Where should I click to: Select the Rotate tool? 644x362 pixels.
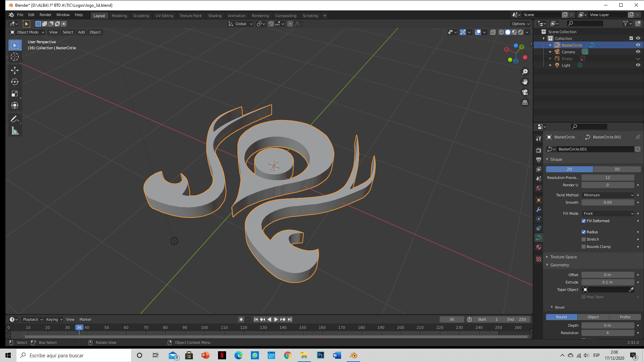tap(15, 82)
